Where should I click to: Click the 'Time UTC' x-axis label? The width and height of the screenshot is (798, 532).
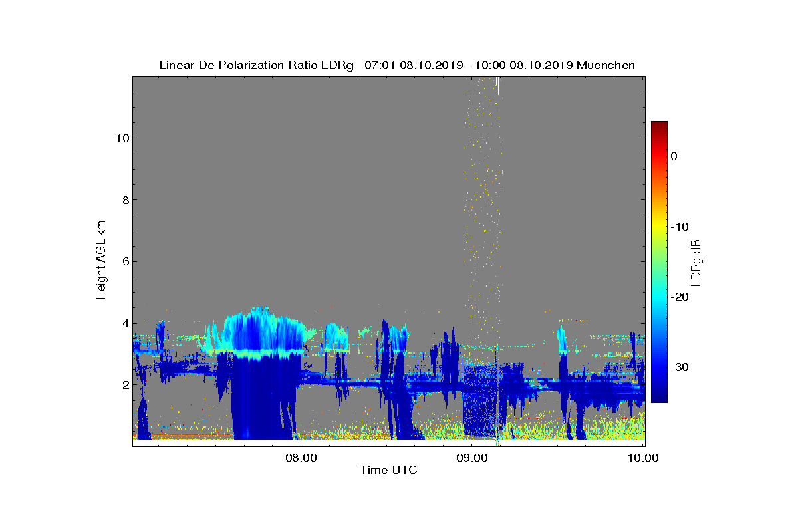pyautogui.click(x=388, y=470)
